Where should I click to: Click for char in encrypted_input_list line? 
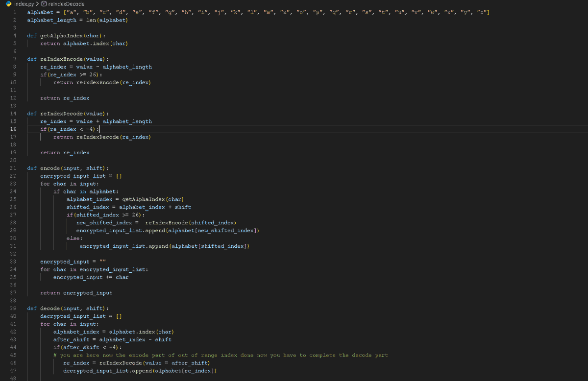94,269
